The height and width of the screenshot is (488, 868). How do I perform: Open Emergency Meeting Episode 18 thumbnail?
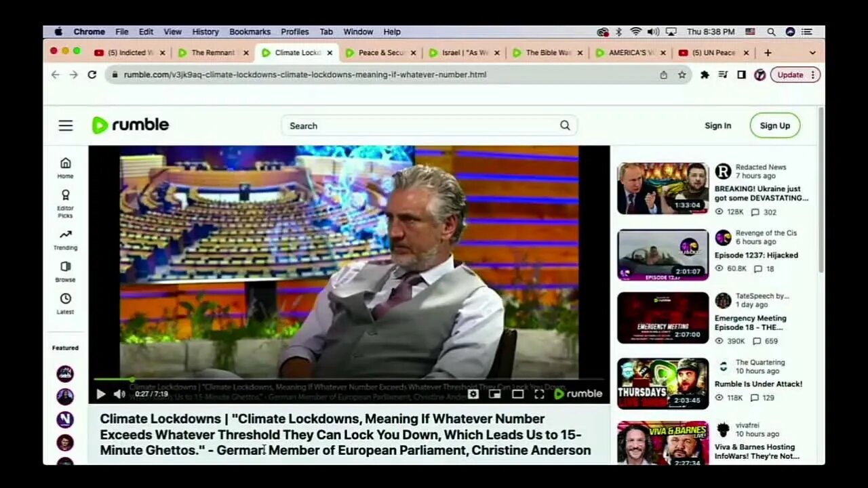(663, 318)
